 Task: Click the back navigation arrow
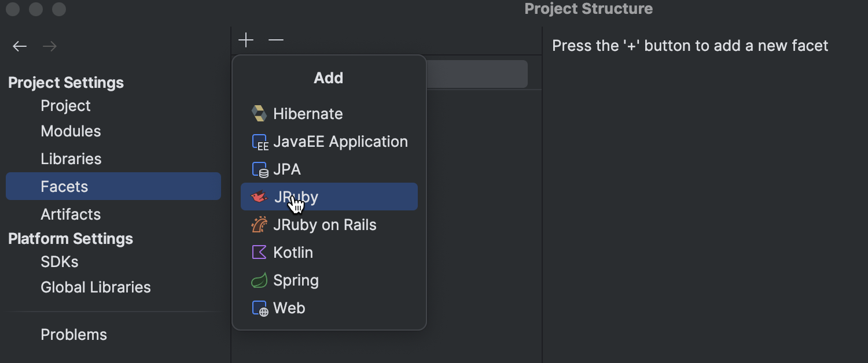tap(19, 46)
